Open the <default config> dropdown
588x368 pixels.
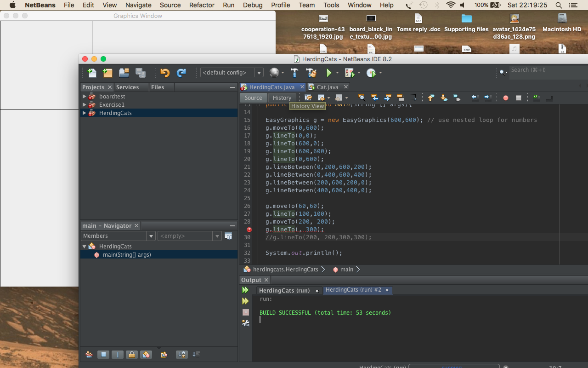(x=232, y=73)
